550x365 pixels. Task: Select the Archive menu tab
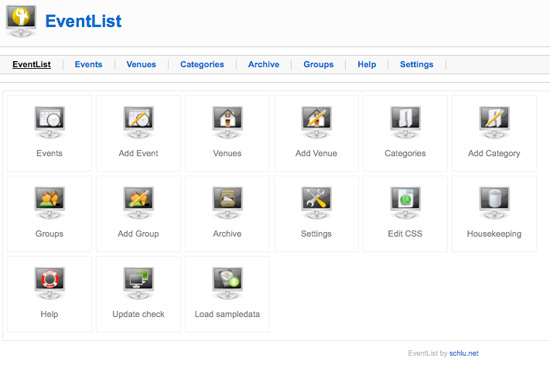point(264,65)
